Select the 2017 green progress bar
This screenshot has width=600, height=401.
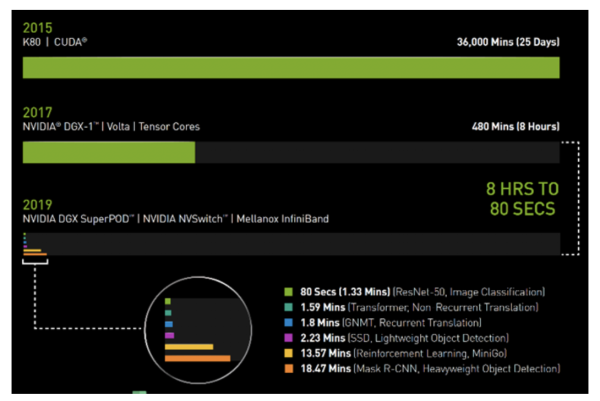click(x=108, y=152)
